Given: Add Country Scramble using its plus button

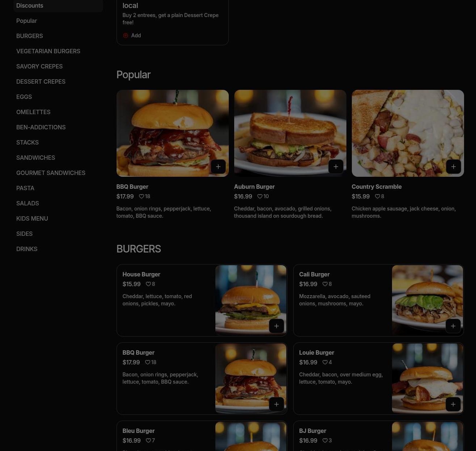Looking at the screenshot, I should pyautogui.click(x=454, y=167).
